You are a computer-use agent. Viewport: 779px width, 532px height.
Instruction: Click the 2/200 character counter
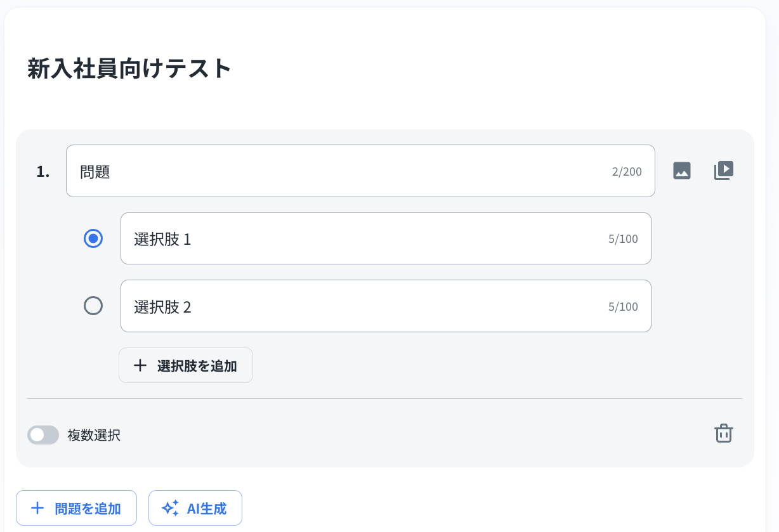tap(627, 172)
